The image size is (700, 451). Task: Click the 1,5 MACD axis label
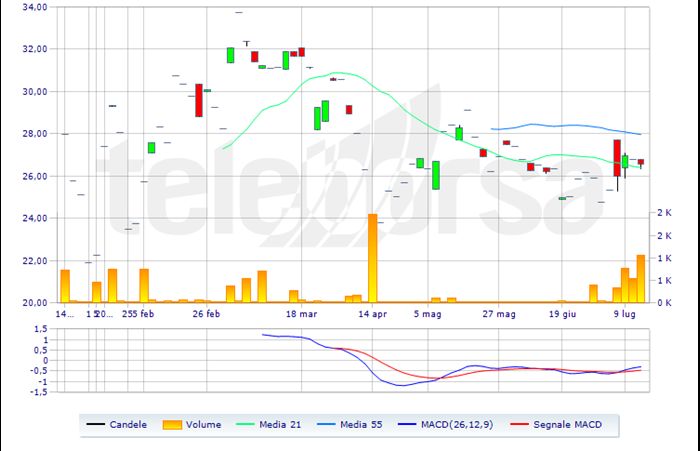coord(41,330)
